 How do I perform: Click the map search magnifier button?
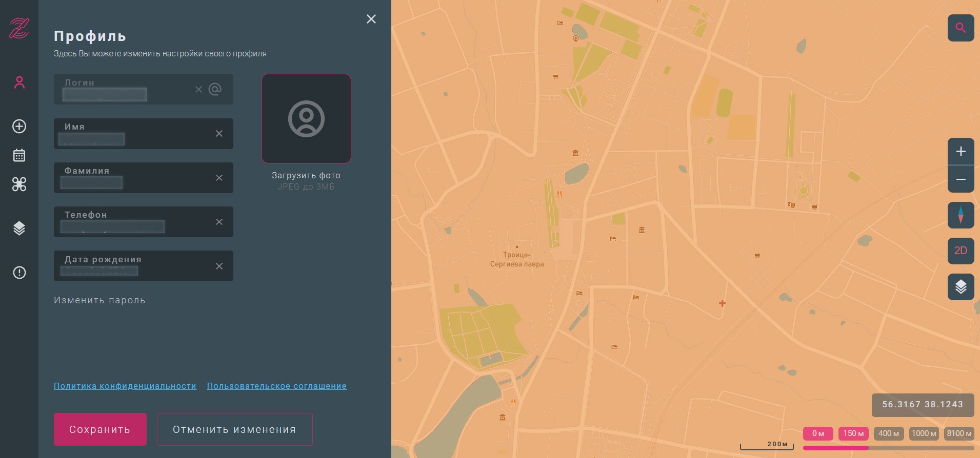click(961, 28)
